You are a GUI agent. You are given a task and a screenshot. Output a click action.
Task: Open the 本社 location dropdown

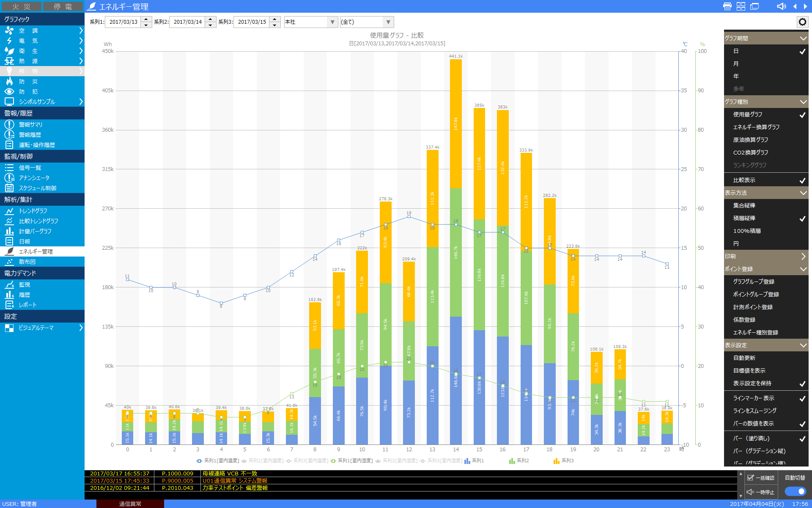311,22
